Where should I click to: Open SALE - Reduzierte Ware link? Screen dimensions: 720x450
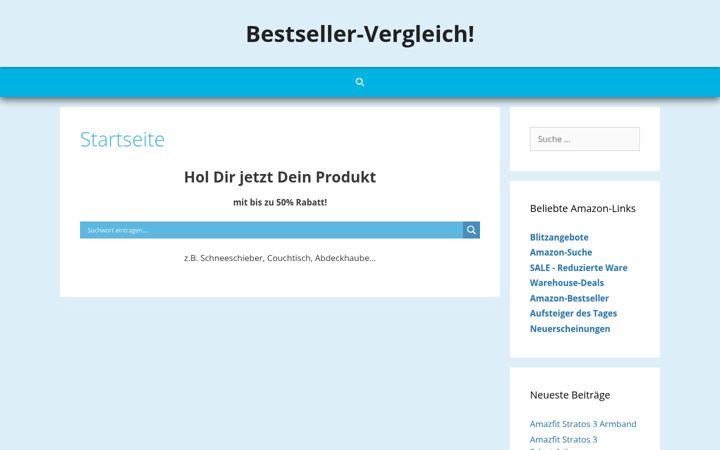(x=579, y=268)
